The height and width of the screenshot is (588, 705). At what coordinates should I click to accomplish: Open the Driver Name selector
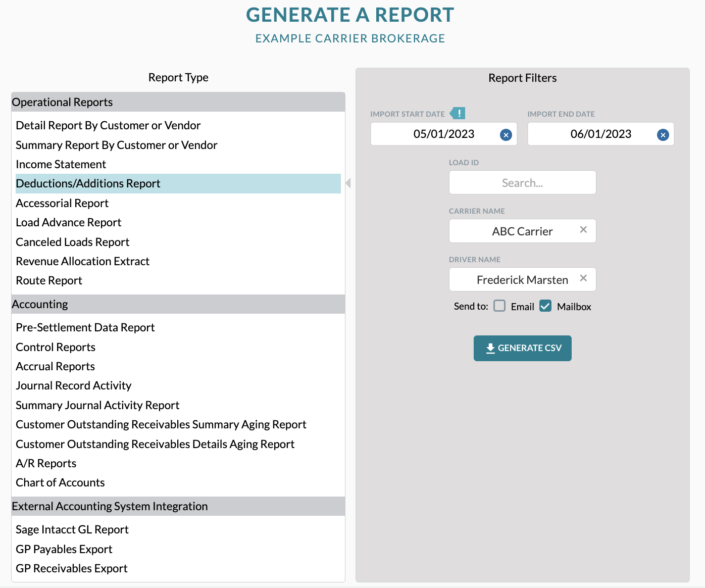(522, 279)
